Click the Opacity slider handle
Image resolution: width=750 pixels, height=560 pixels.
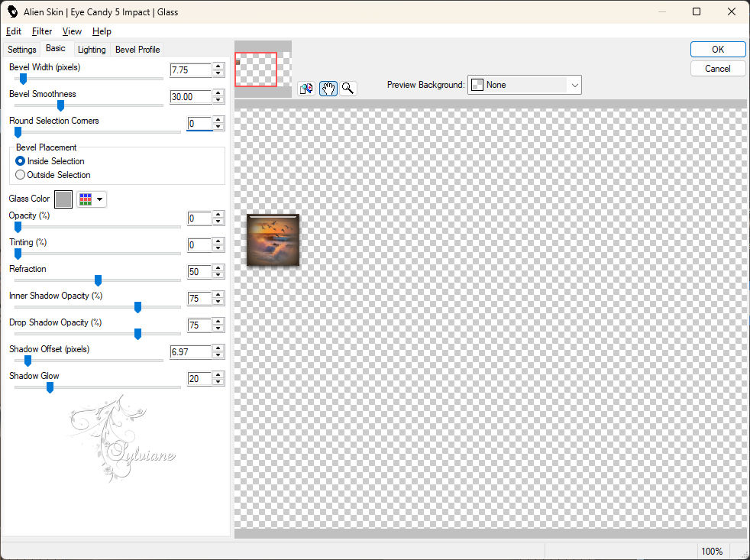click(18, 228)
